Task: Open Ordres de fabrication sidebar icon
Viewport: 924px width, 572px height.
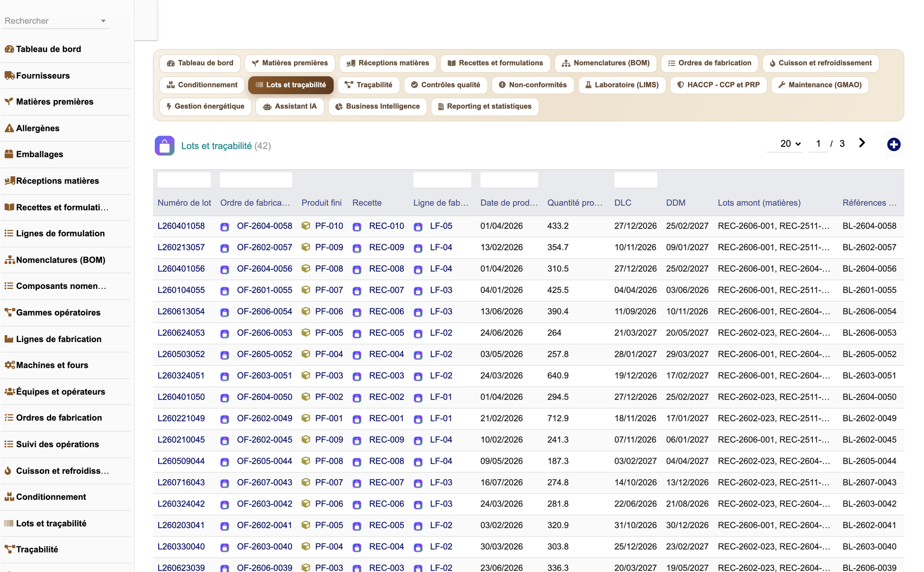Action: [9, 418]
